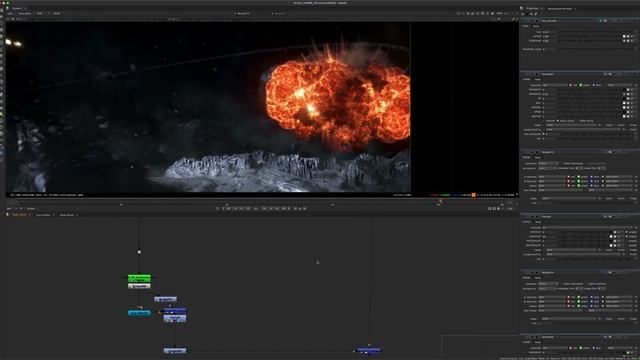Click the minimum value field in Clamp panel
The height and width of the screenshot is (360, 640).
pyautogui.click(x=549, y=232)
